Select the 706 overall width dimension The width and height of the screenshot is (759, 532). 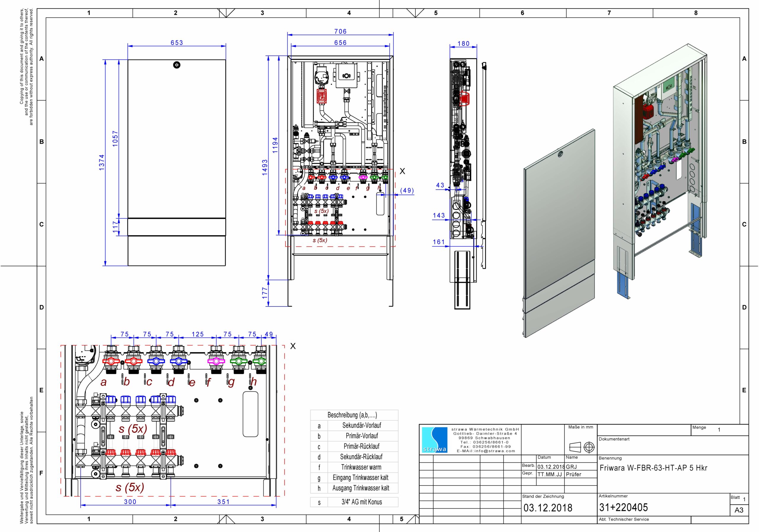coord(340,31)
